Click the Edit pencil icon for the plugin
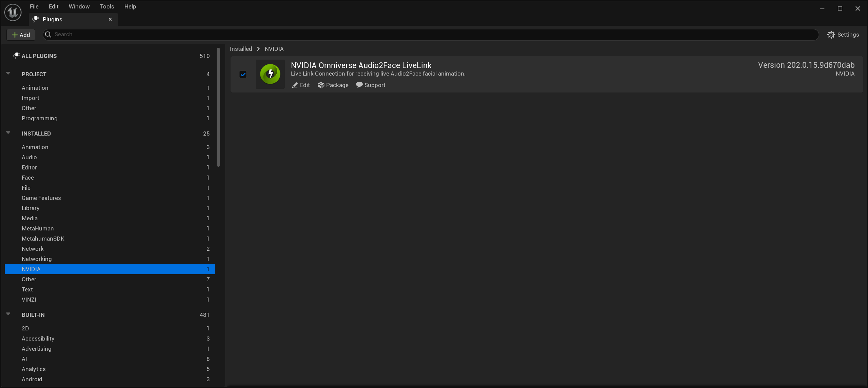 pos(295,85)
